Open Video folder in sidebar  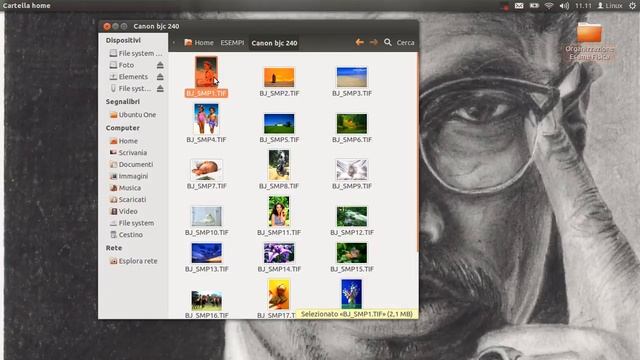click(123, 211)
